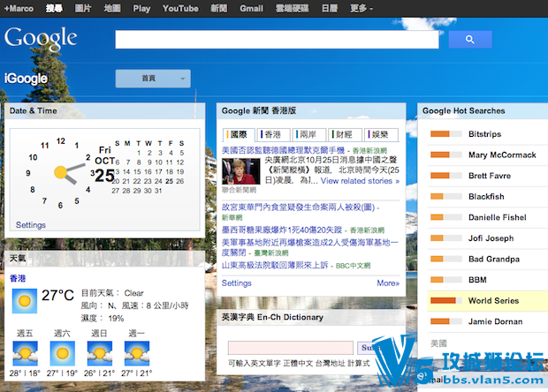
Task: Click Blackfish hot search
Action: click(x=486, y=197)
